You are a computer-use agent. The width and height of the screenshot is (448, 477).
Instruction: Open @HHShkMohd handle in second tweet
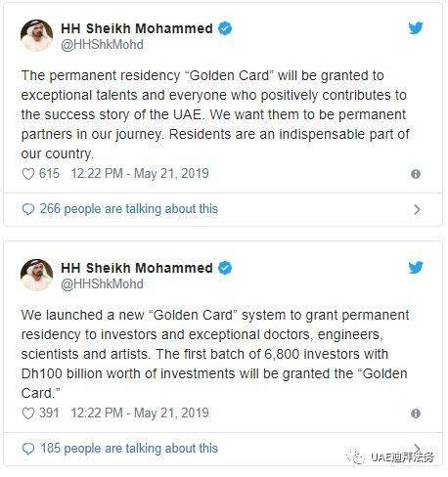[102, 284]
